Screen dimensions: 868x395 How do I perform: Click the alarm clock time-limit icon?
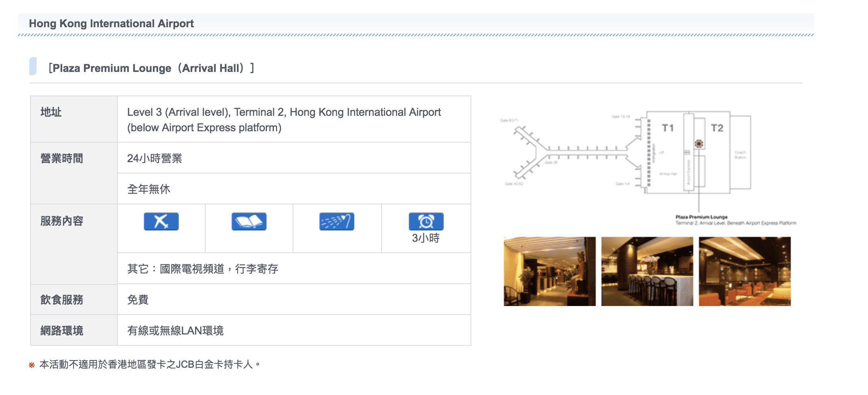(x=426, y=221)
